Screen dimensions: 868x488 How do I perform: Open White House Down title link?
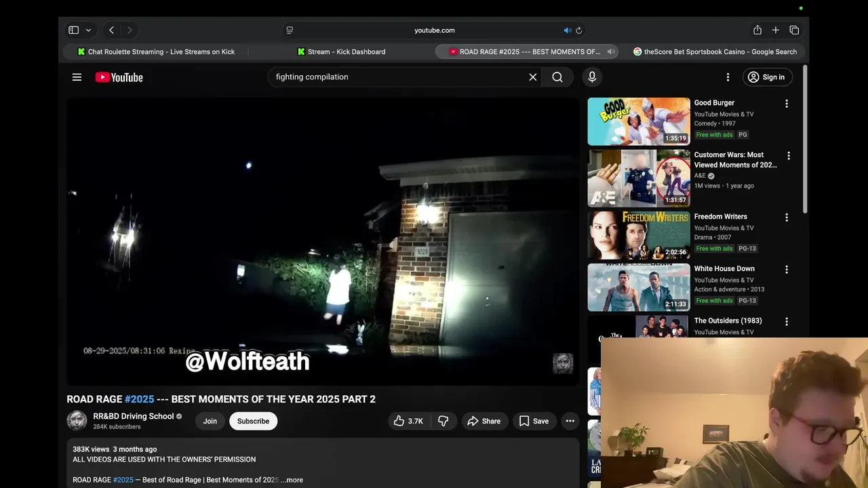724,268
